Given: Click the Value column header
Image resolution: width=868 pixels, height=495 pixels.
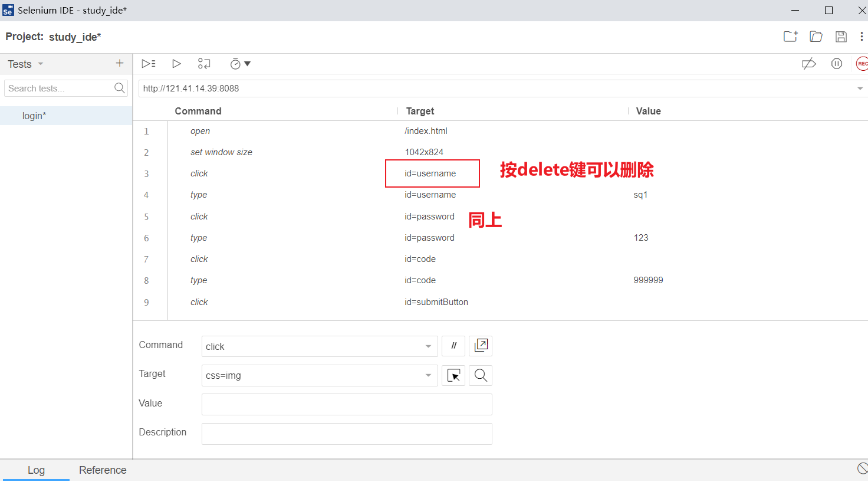Looking at the screenshot, I should pos(648,111).
